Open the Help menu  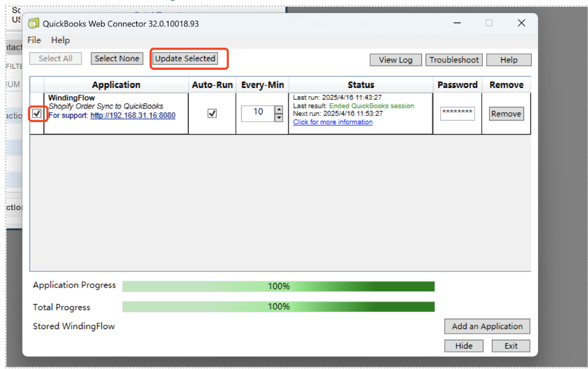[x=60, y=40]
